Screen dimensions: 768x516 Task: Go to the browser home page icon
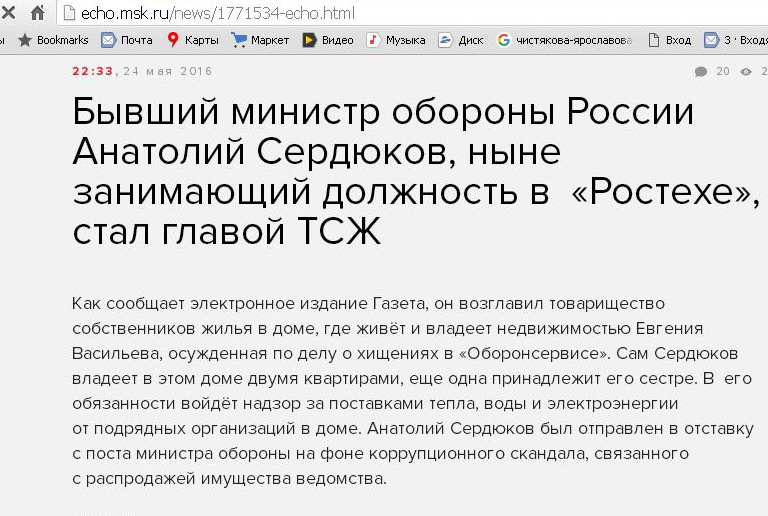(x=38, y=13)
